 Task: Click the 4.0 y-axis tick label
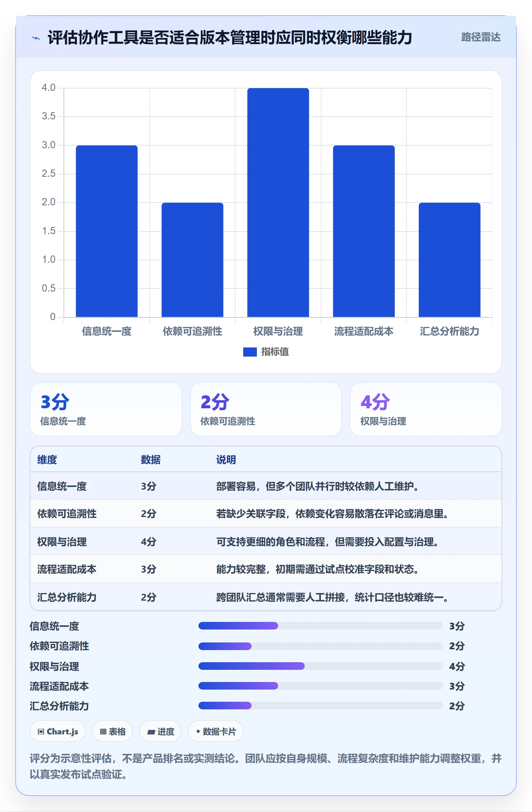[49, 87]
